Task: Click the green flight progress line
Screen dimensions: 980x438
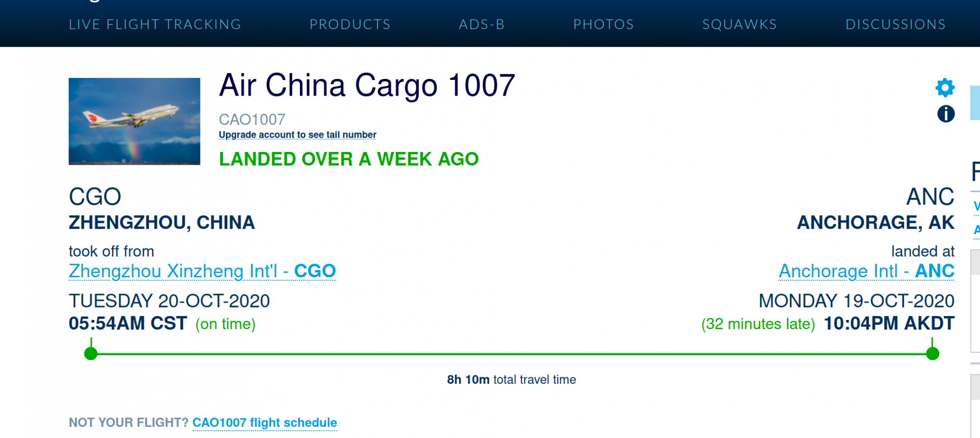Action: tap(512, 354)
